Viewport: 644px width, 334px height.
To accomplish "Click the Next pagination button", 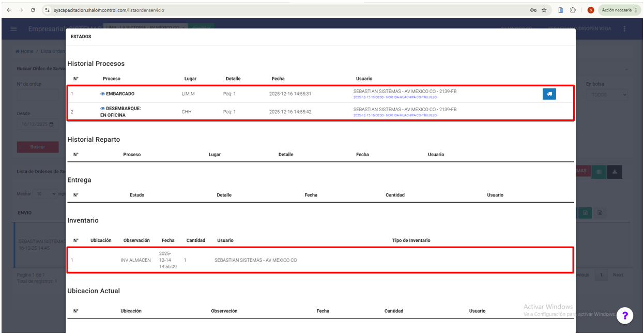I will pyautogui.click(x=618, y=275).
